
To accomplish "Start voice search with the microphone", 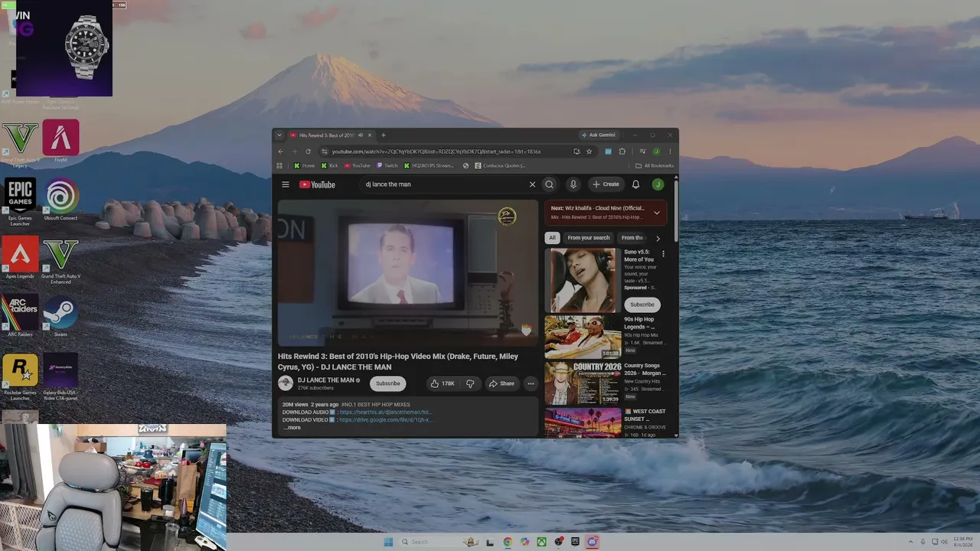I will tap(573, 184).
